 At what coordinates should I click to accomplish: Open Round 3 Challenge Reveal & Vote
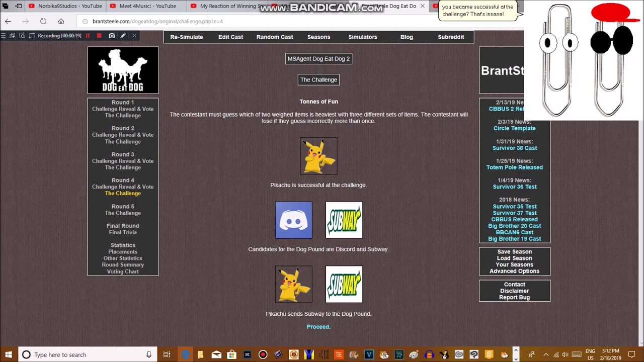point(123,161)
